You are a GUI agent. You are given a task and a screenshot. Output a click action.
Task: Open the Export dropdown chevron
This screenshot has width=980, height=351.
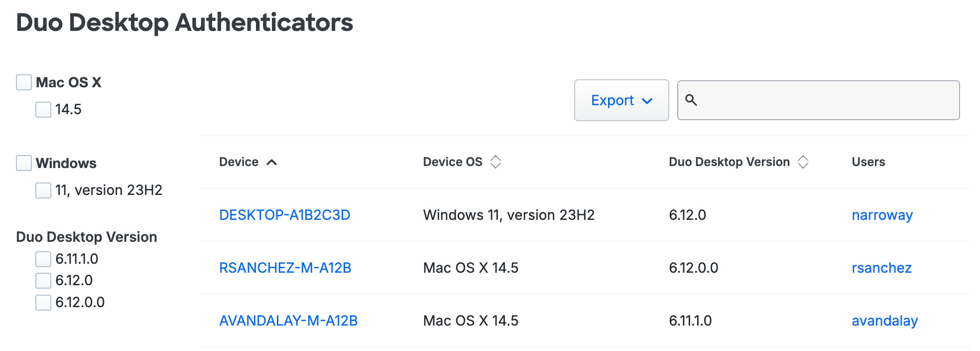pyautogui.click(x=647, y=101)
